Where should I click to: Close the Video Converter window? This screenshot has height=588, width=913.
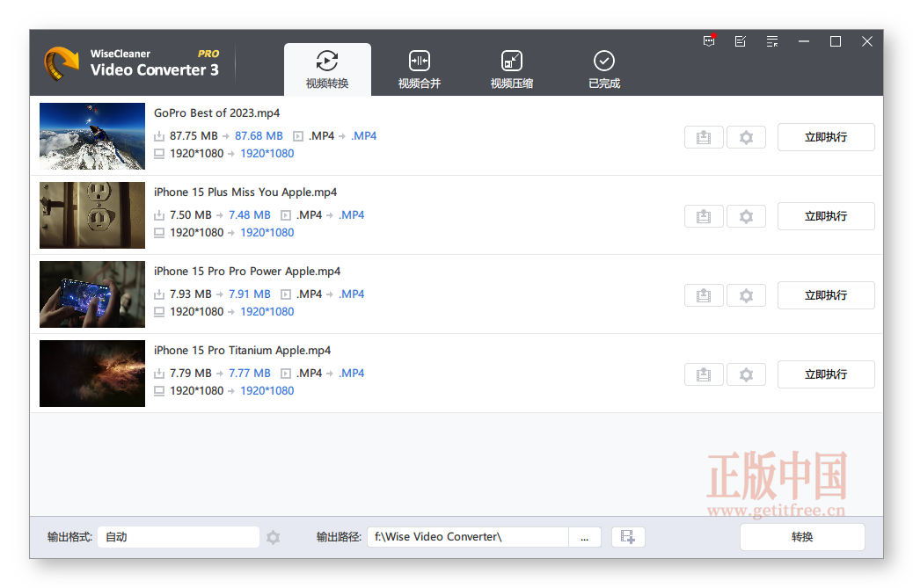click(867, 41)
